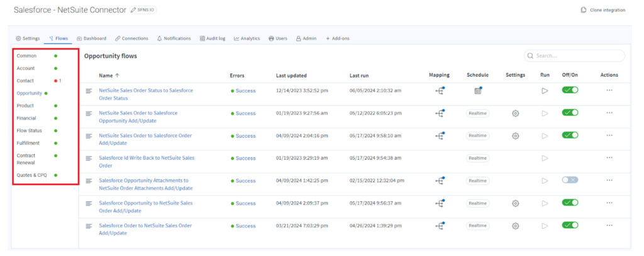Run the Salesforce Id Write Back flow
Screen dimensions: 644x256
tap(545, 159)
